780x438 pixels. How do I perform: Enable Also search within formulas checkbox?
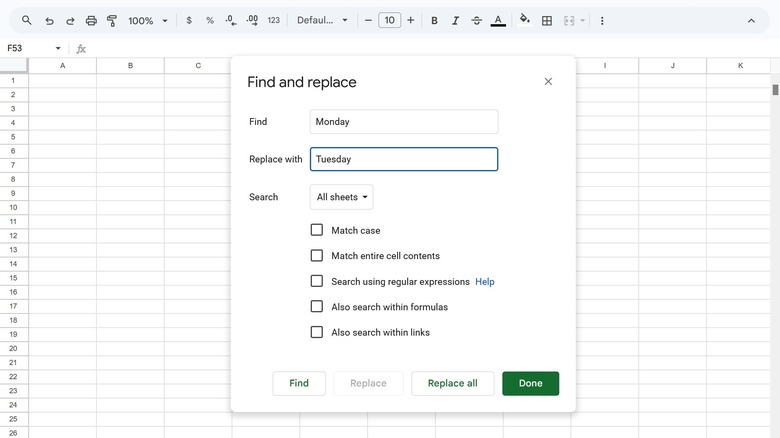tap(317, 307)
